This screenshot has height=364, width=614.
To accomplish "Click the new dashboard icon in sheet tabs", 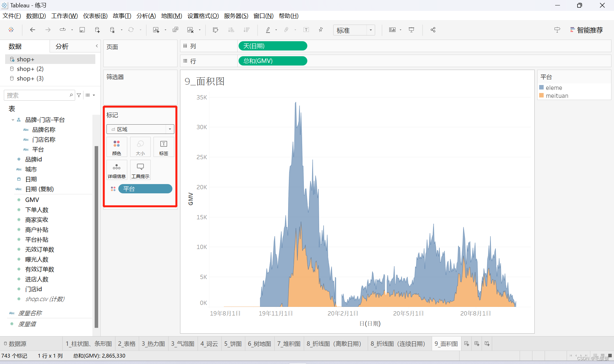I will tap(477, 344).
